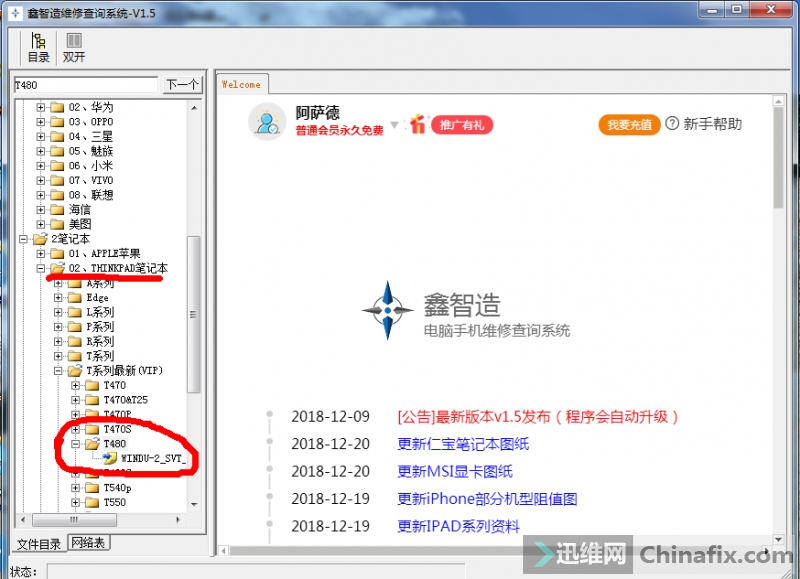Click the T480 search input field
The image size is (800, 579).
click(86, 85)
